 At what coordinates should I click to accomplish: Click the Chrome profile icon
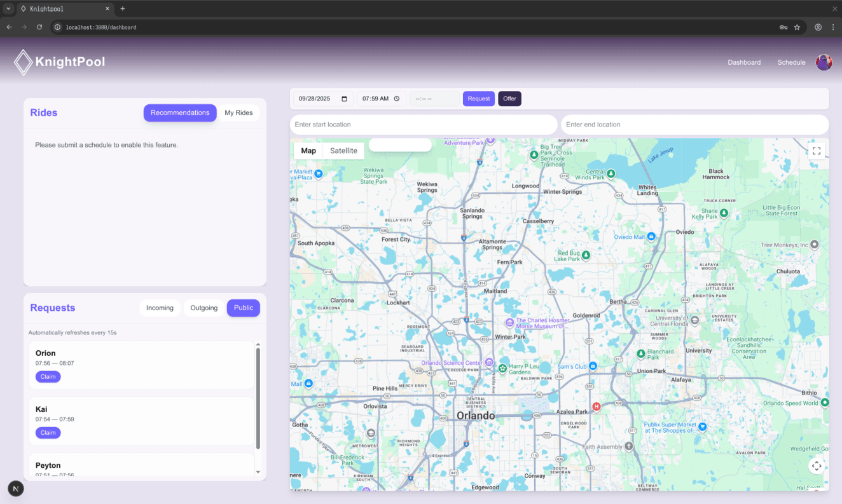(x=818, y=27)
